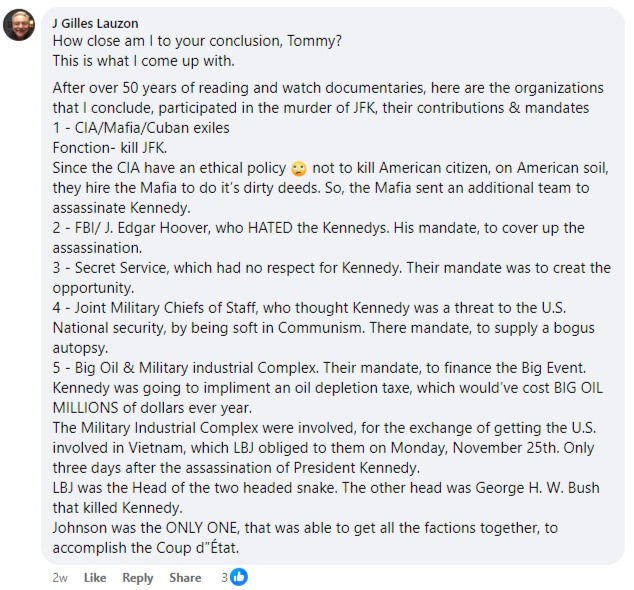Click the blue thumbs-up reaction icon
The height and width of the screenshot is (590, 634).
coord(239,577)
